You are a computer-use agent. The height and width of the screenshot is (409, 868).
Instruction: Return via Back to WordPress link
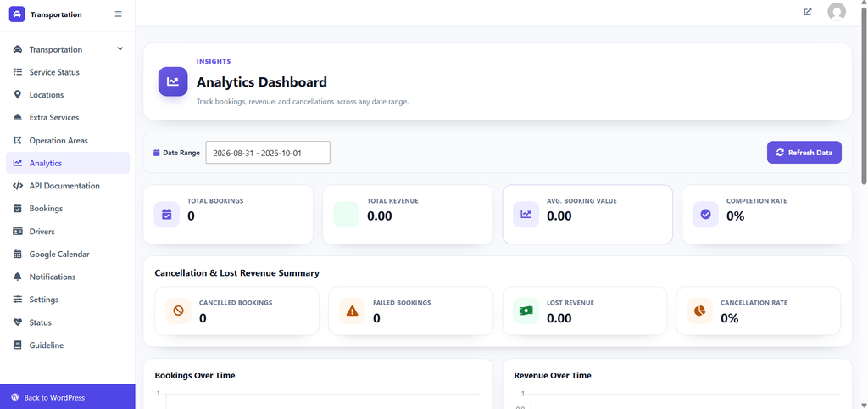68,397
